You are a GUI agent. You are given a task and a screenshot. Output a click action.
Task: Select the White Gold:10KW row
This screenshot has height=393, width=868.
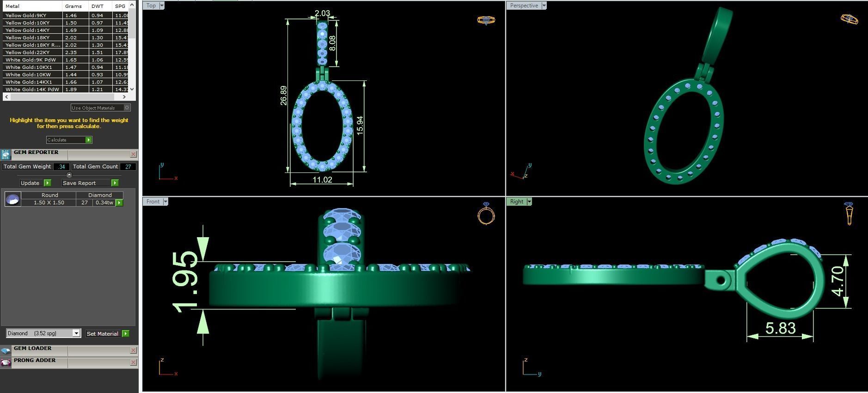[x=66, y=74]
